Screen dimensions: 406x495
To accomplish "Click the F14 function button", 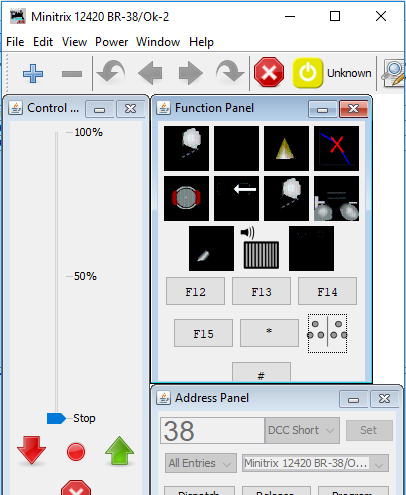I will tap(327, 291).
